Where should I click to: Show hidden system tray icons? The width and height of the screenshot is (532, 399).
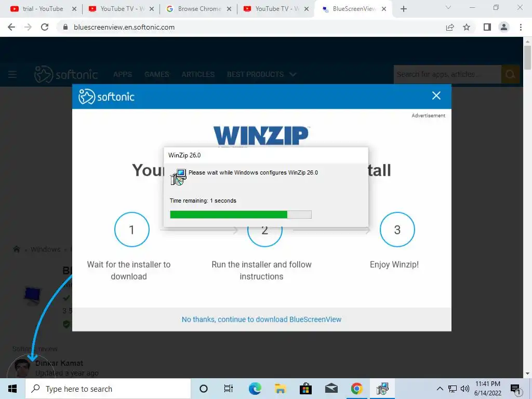(x=440, y=389)
